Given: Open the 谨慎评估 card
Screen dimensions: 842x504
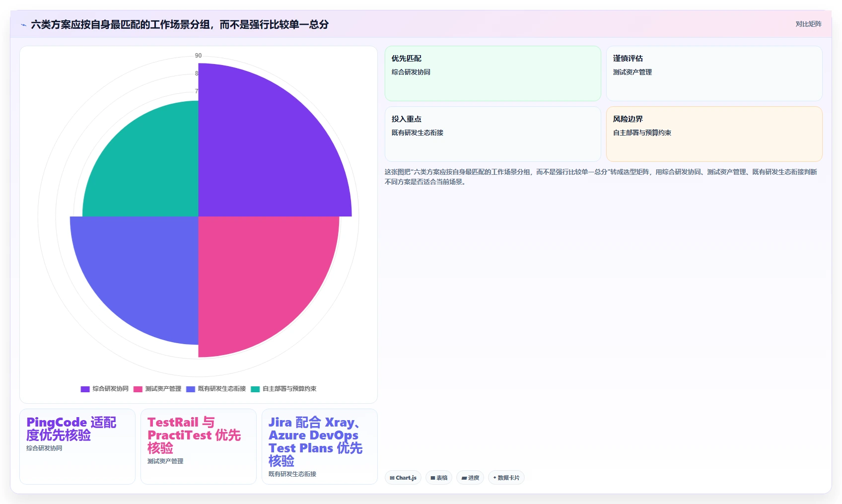Looking at the screenshot, I should pos(714,73).
